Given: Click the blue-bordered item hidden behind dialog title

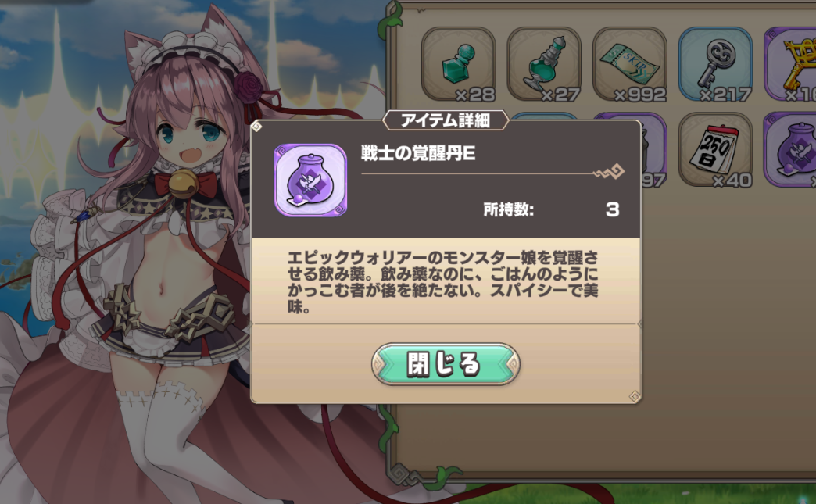Looking at the screenshot, I should click(544, 117).
